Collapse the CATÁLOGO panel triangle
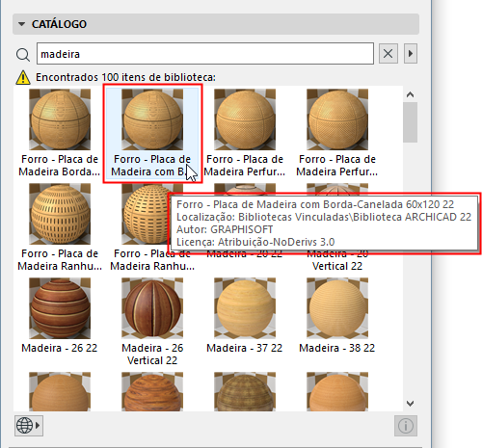This screenshot has width=482, height=448. 21,24
